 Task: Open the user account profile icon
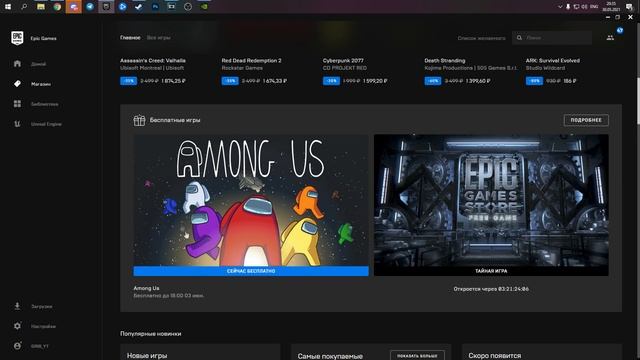click(x=17, y=346)
